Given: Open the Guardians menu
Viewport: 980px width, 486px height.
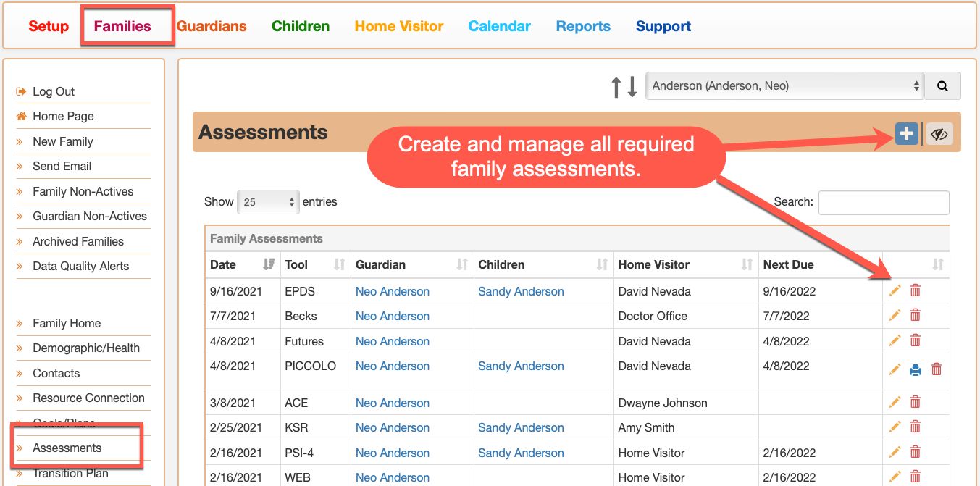Looking at the screenshot, I should pyautogui.click(x=212, y=26).
